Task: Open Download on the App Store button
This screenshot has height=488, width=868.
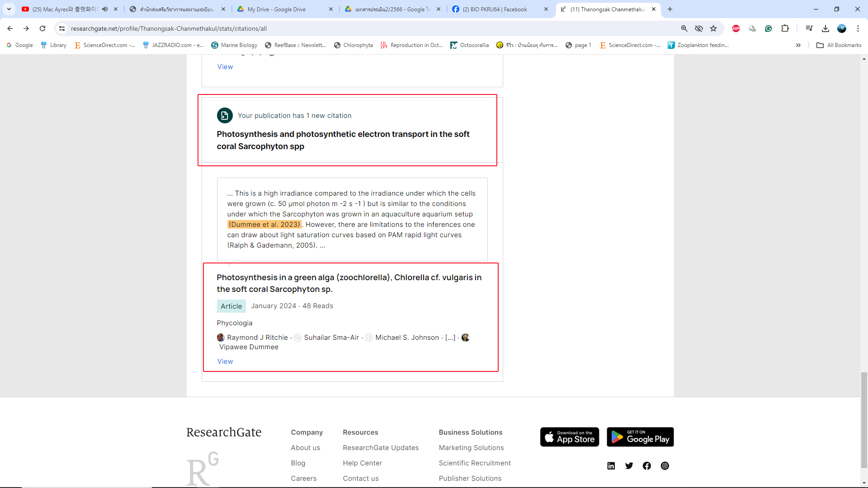Action: pos(570,437)
